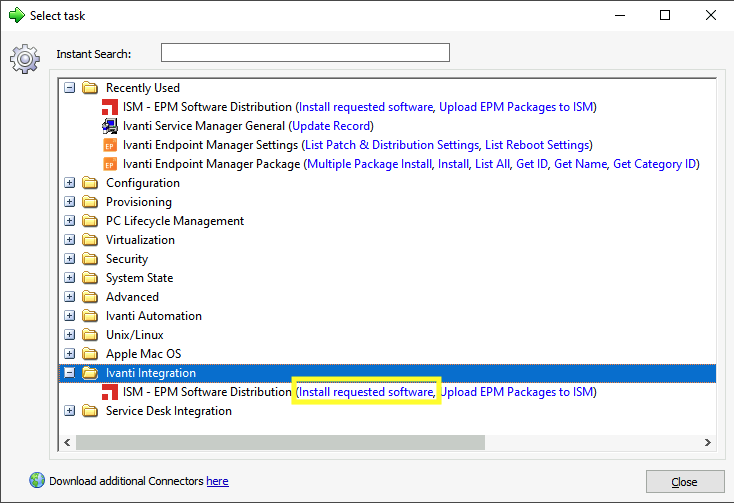The width and height of the screenshot is (734, 503).
Task: Select Ivanti Endpoint Manager Package row text
Action: [211, 164]
